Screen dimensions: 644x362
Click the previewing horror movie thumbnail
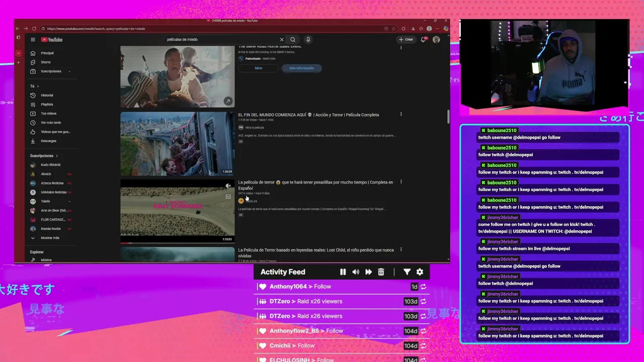pos(177,211)
